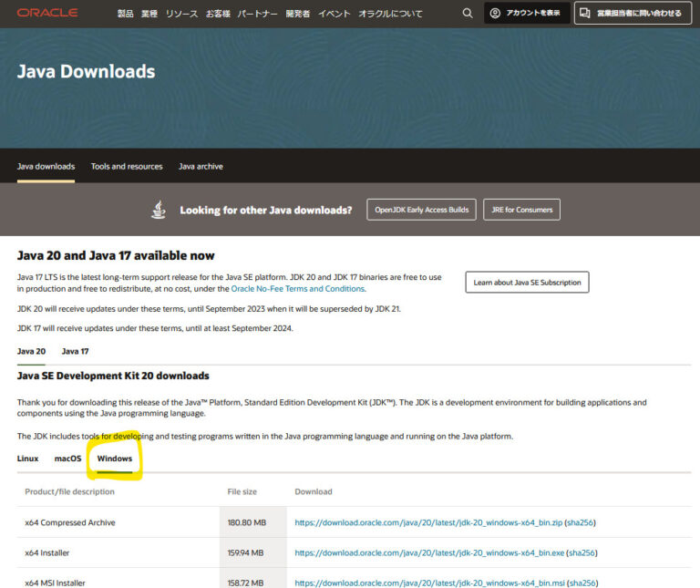Screen dimensions: 700x588
Task: Open Oracle No-Fee Terms and Conditions link
Action: [297, 289]
